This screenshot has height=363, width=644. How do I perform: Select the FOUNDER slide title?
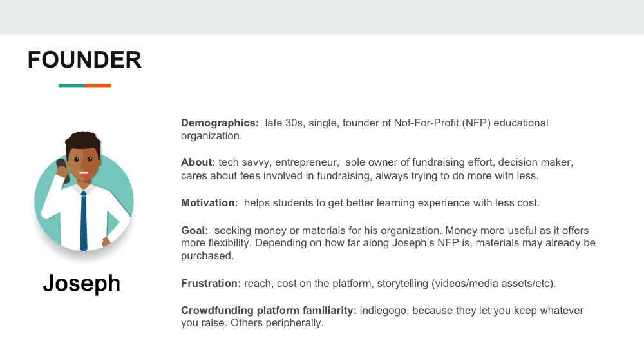tap(84, 60)
